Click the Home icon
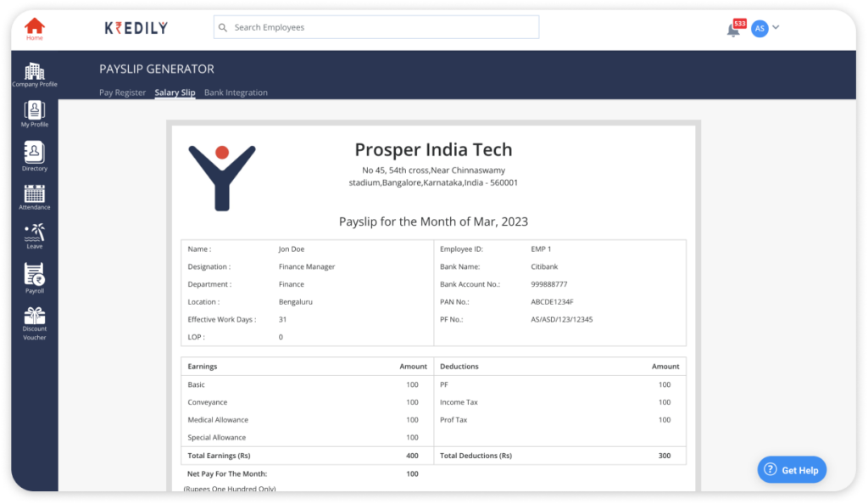The height and width of the screenshot is (504, 868). tap(34, 26)
